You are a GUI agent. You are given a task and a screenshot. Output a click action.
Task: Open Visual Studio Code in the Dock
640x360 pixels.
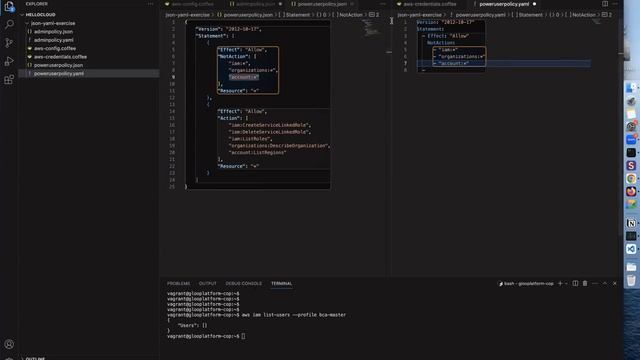pos(631,249)
